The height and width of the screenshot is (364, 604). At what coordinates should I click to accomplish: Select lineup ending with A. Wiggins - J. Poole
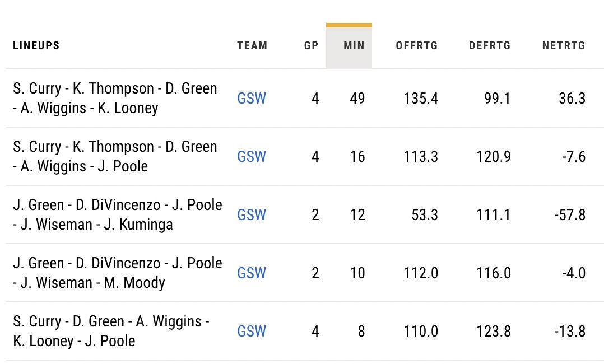point(115,156)
